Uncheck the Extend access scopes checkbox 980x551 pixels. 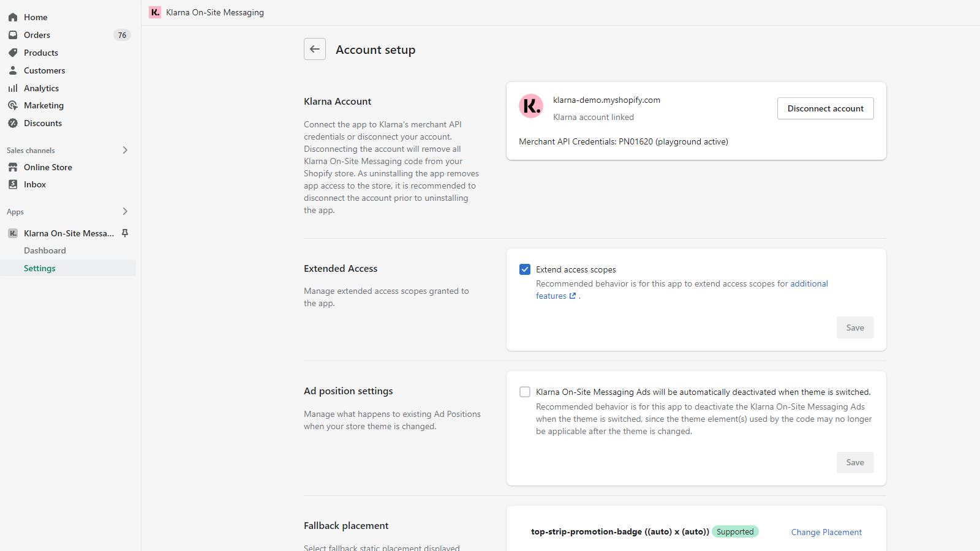coord(525,269)
